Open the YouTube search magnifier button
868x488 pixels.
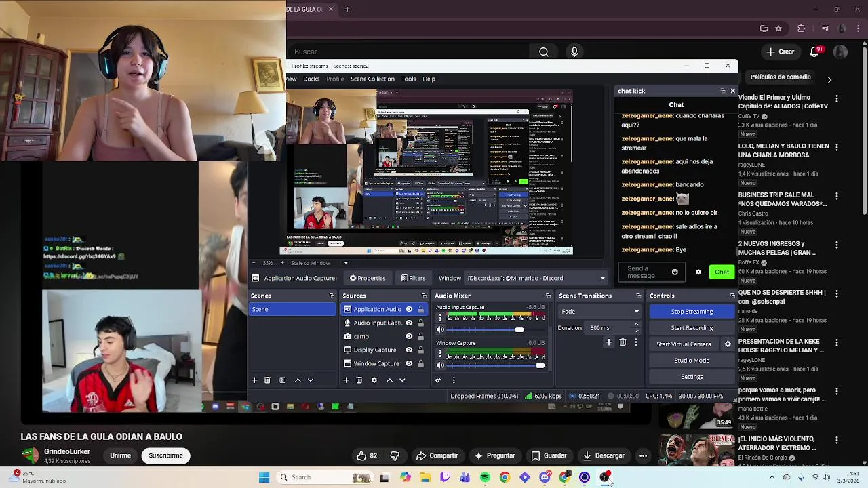coord(544,52)
